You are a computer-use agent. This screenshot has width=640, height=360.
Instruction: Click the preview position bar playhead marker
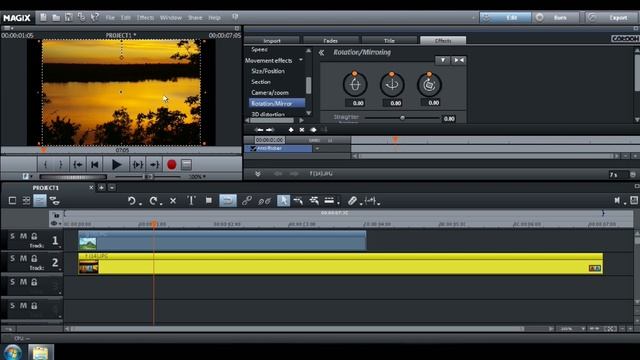[44, 150]
